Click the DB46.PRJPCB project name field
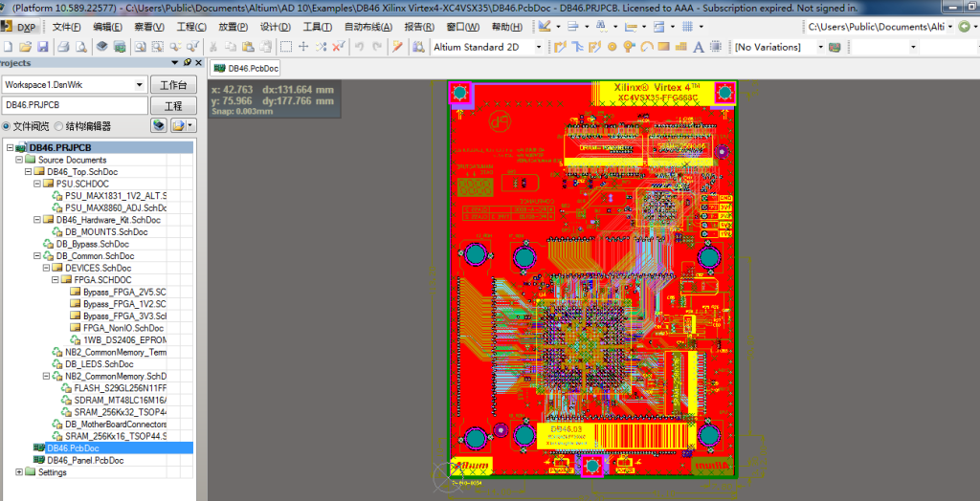980x501 pixels. tap(75, 105)
